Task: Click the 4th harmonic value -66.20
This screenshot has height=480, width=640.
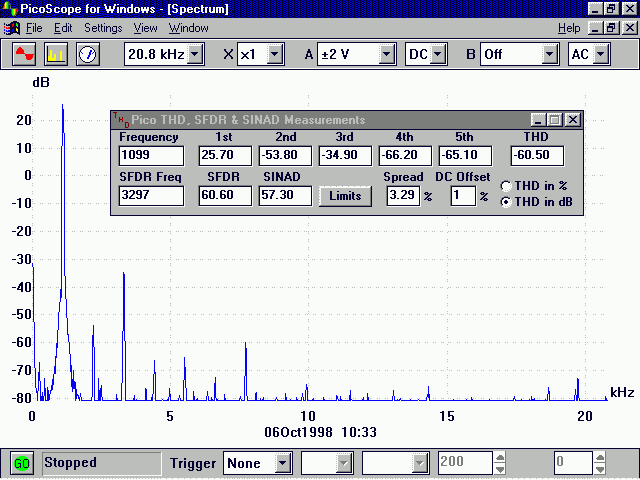Action: 405,156
